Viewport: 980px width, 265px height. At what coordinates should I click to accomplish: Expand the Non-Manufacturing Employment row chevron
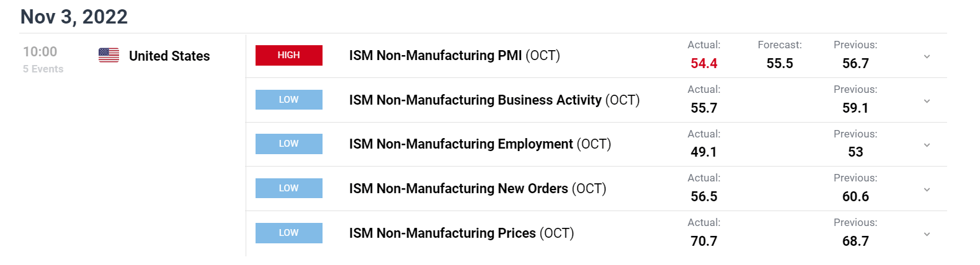(x=927, y=145)
